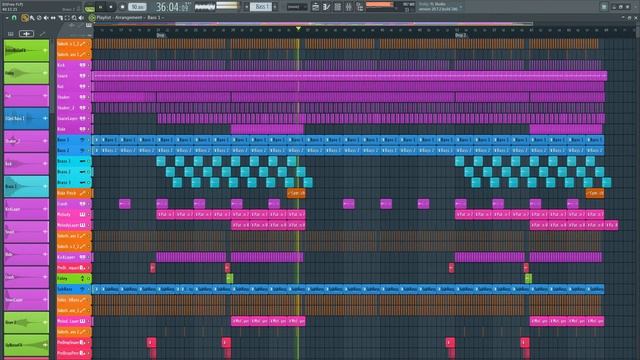640x360 pixels.
Task: Select first orange Bass Pitch automation clip
Action: tap(296, 193)
